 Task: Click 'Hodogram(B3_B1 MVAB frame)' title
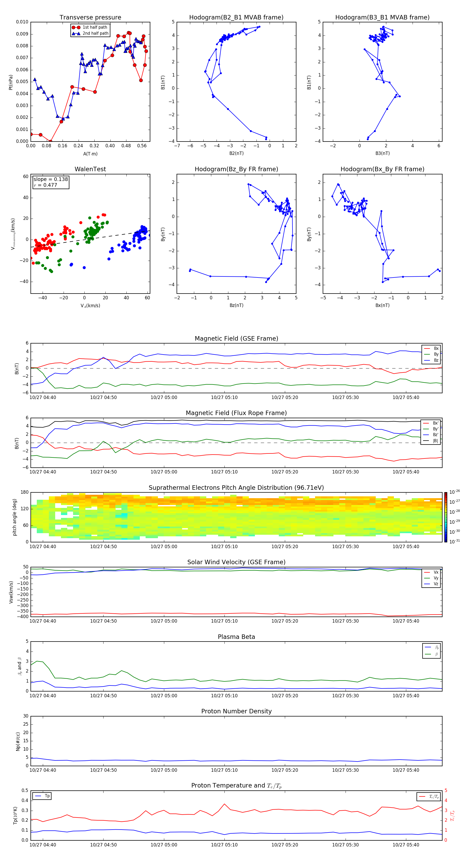pyautogui.click(x=382, y=18)
